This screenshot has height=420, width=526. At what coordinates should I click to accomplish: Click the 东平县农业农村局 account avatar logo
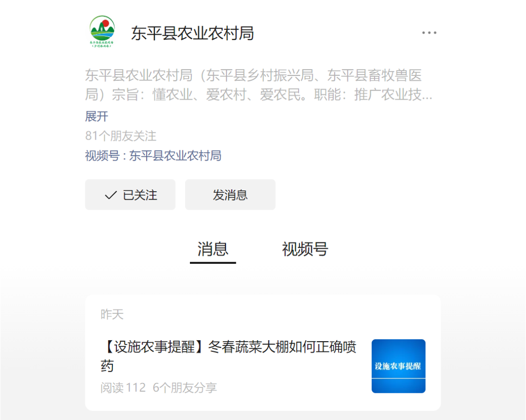pos(102,32)
